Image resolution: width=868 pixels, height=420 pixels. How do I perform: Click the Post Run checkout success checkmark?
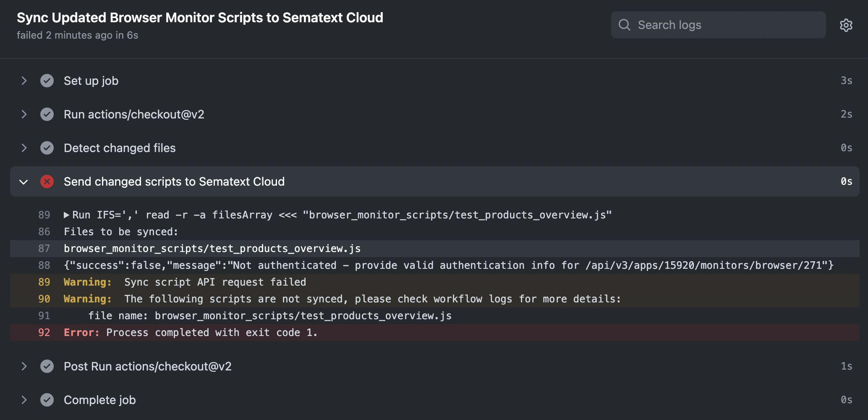click(x=47, y=366)
